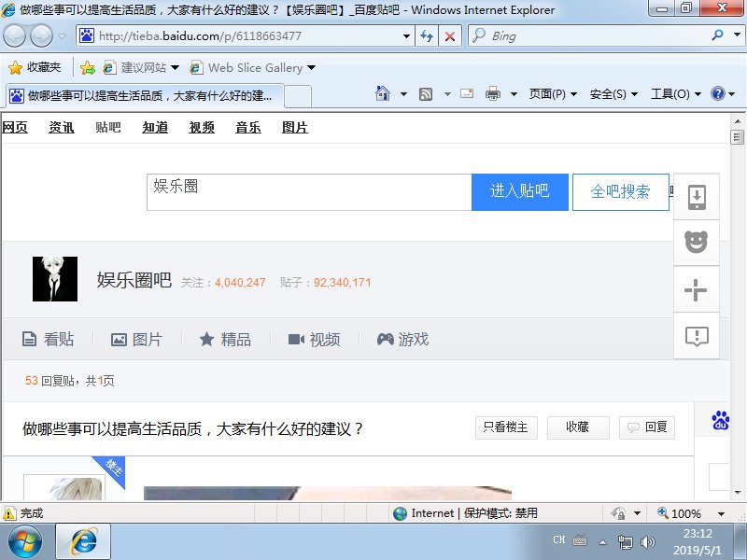Open the home page icon
Image resolution: width=747 pixels, height=560 pixels.
[383, 93]
